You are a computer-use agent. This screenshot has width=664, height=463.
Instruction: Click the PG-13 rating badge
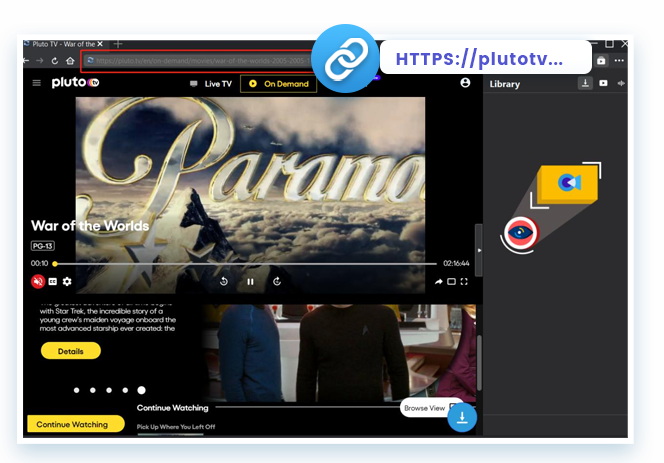[x=43, y=246]
